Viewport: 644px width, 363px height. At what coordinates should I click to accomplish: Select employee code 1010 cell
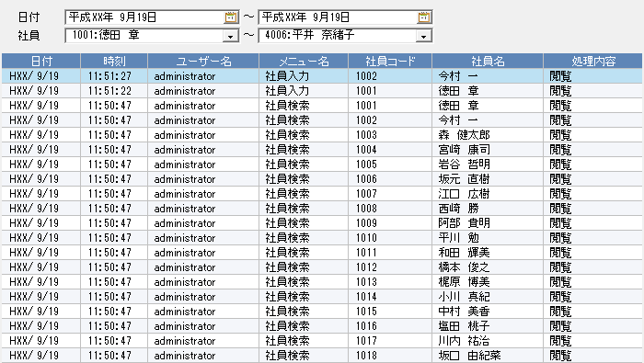pos(390,238)
